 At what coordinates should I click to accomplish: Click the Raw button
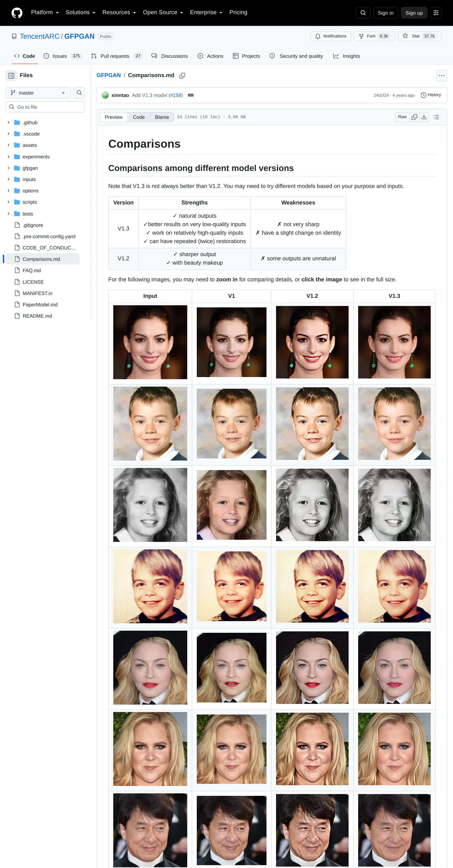tap(402, 117)
